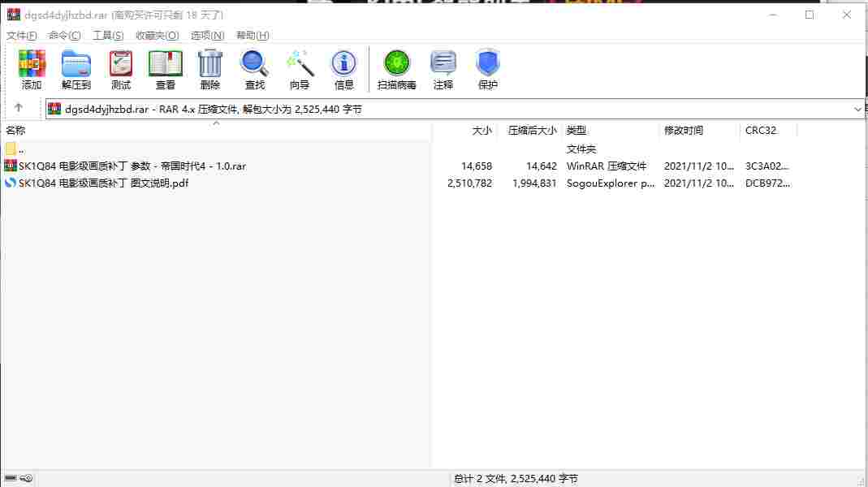The width and height of the screenshot is (868, 487).
Task: Select the parent folder '..' icon
Action: tap(11, 149)
